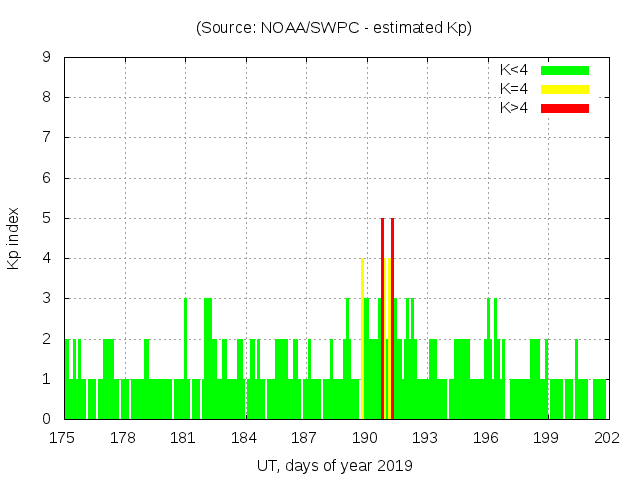Click the 190 tick label on x-axis
The height and width of the screenshot is (480, 640).
(365, 437)
